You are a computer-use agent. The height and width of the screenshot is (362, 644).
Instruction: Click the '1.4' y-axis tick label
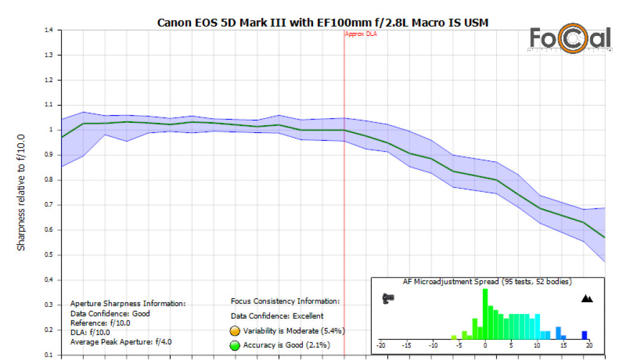click(x=48, y=30)
